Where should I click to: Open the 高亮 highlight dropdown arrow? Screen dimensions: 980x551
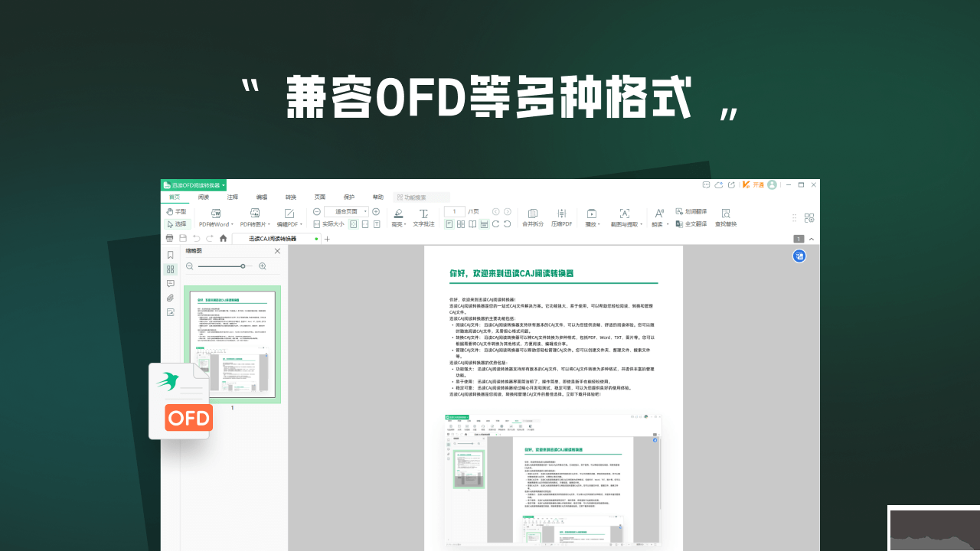coord(407,225)
